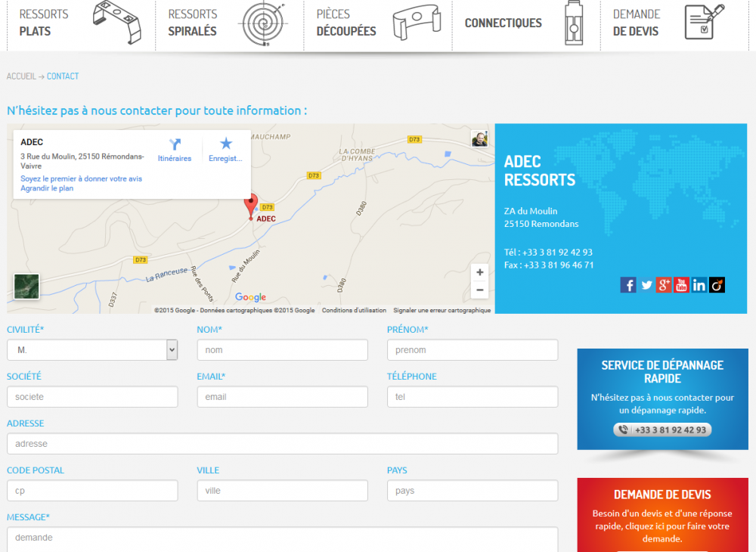Focus the Email input field
This screenshot has width=756, height=552.
(282, 397)
